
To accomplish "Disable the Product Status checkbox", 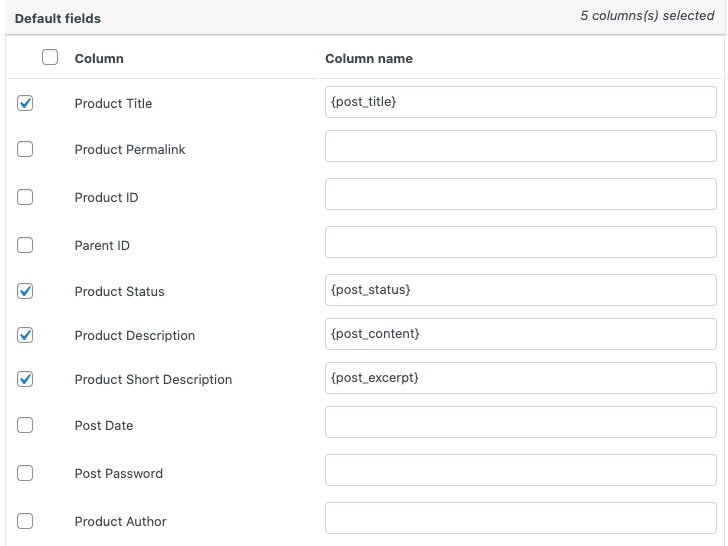I will click(x=26, y=291).
